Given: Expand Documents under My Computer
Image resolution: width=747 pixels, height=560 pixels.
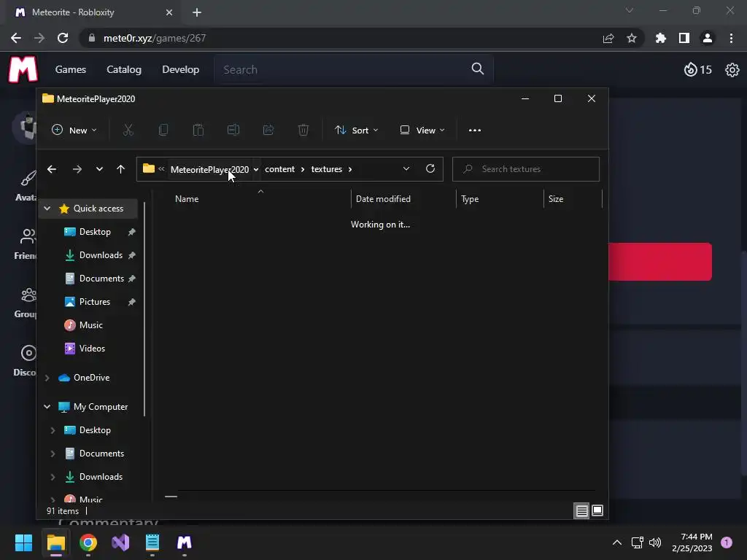Looking at the screenshot, I should click(x=53, y=454).
